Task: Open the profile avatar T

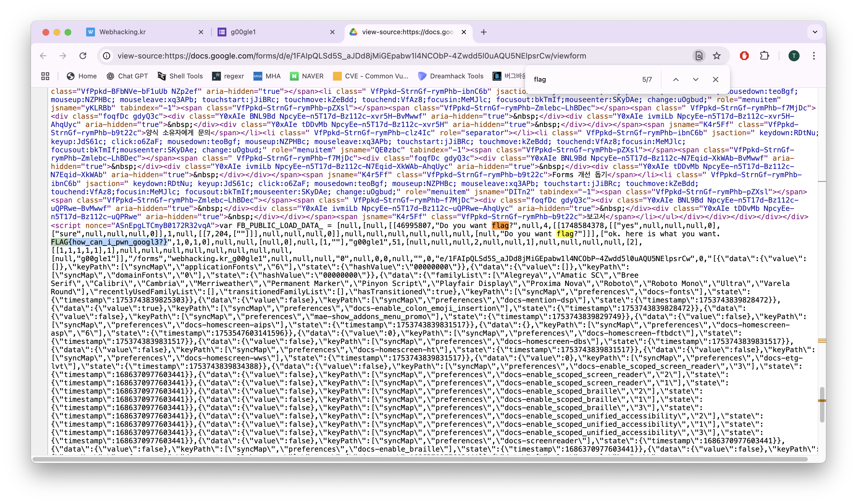Action: (794, 56)
